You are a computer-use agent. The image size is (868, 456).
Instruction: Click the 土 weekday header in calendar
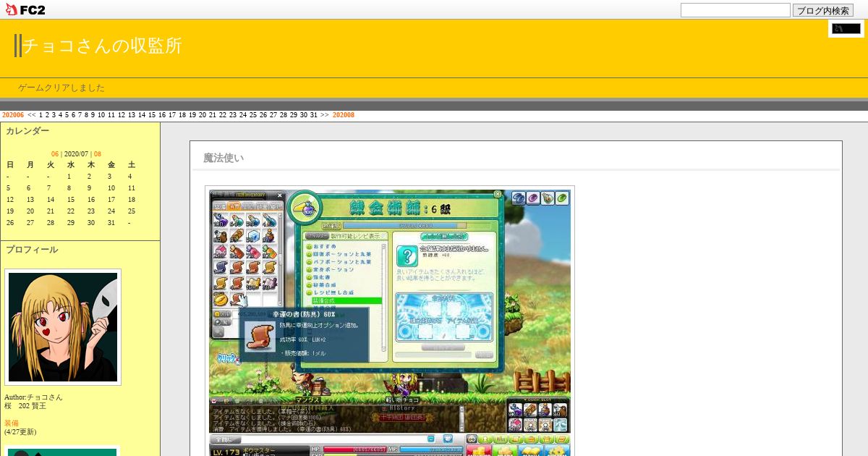click(132, 165)
